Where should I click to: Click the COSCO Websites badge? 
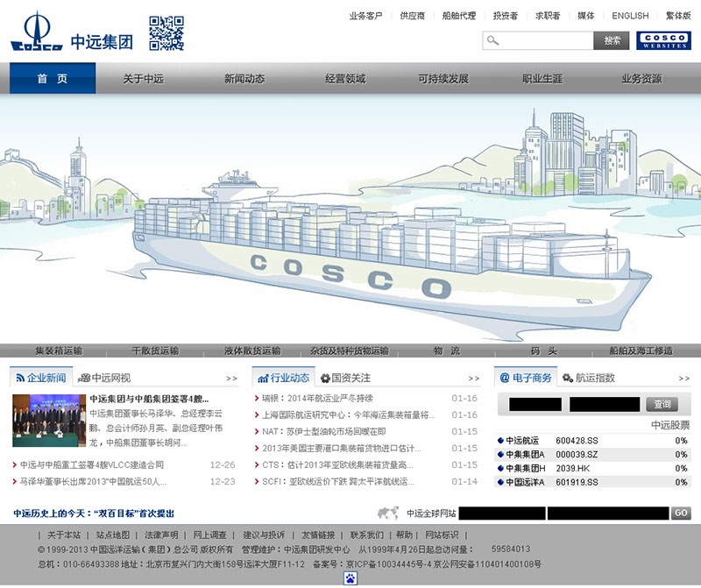pos(663,40)
